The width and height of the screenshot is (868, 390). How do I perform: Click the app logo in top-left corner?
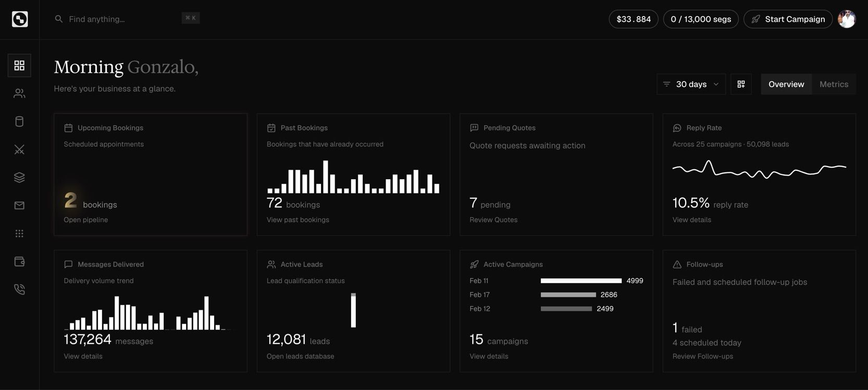click(x=20, y=19)
